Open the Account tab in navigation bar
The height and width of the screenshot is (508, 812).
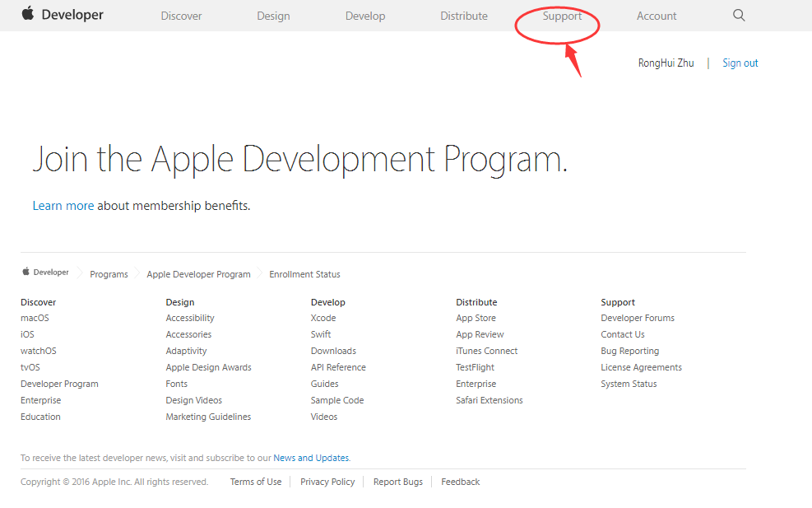657,16
